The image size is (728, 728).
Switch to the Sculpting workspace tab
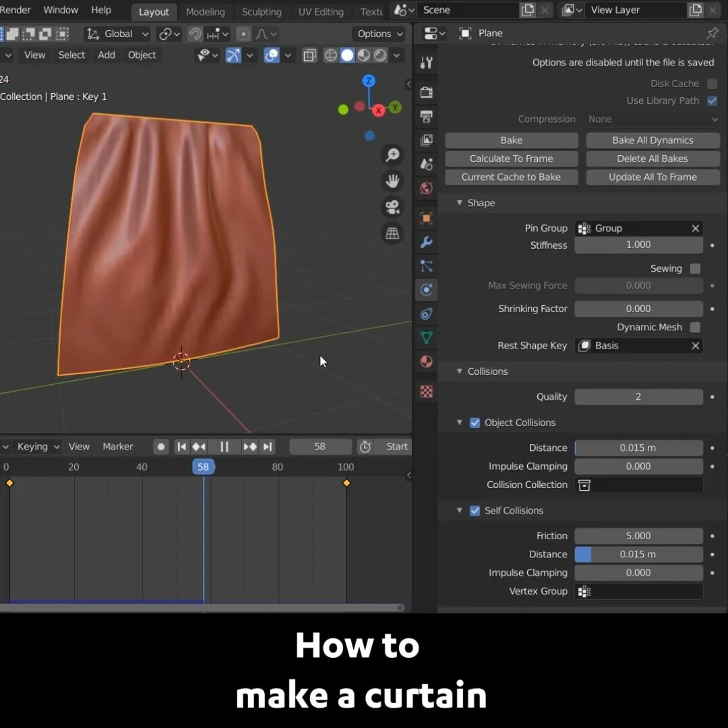[x=262, y=11]
